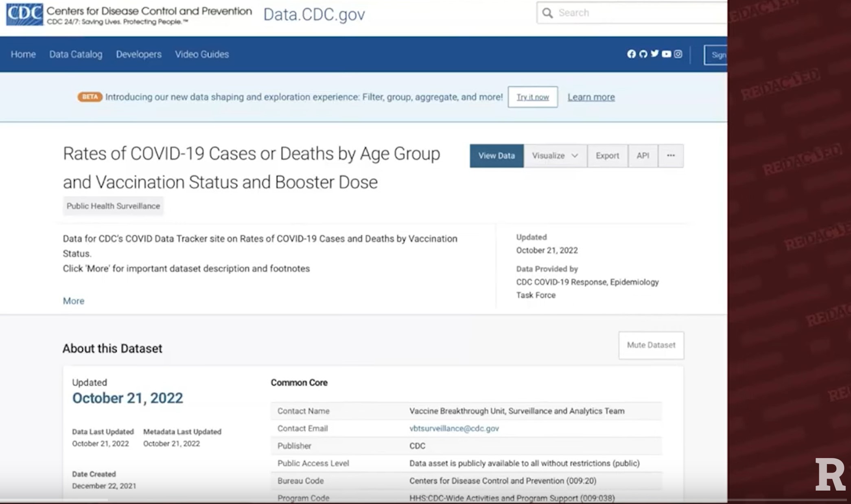Click the API button

tap(643, 156)
